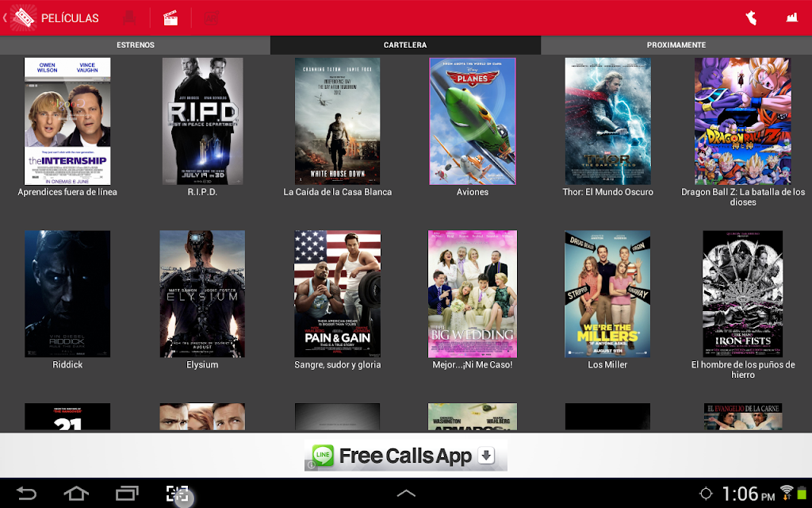
Task: Tap the title 'Thor: El Mundo Oscuro'
Action: click(x=607, y=192)
